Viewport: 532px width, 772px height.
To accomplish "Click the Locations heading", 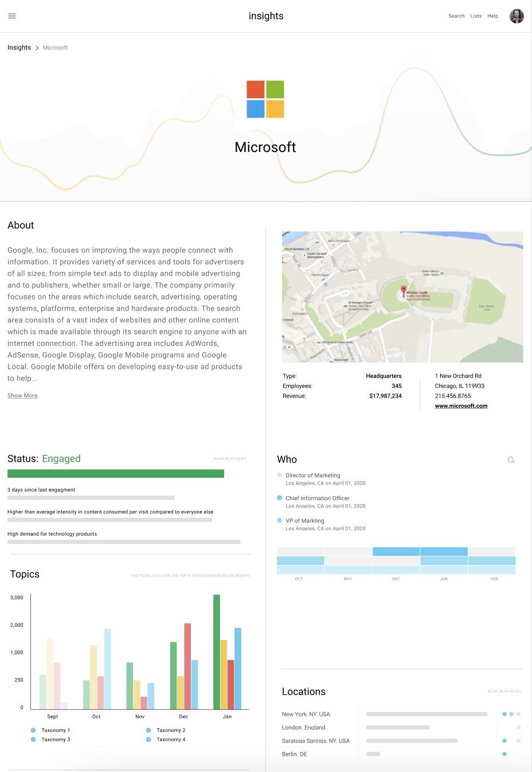I will (x=303, y=692).
